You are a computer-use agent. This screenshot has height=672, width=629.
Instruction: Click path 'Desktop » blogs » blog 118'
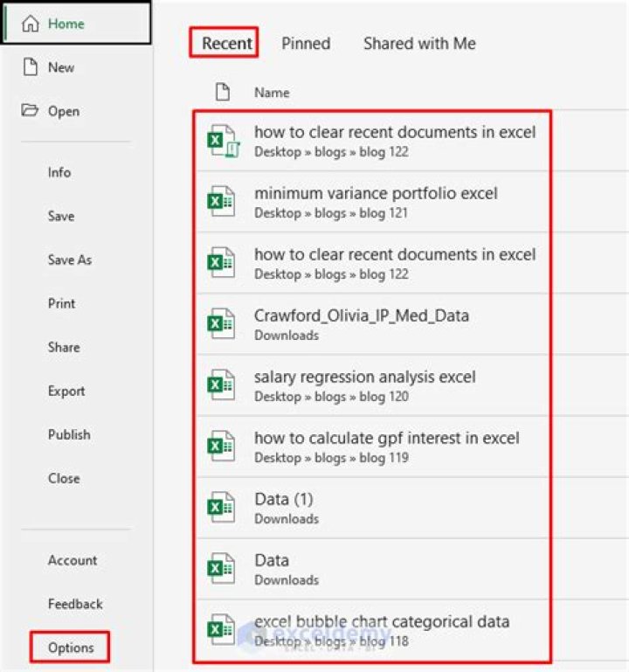(331, 641)
